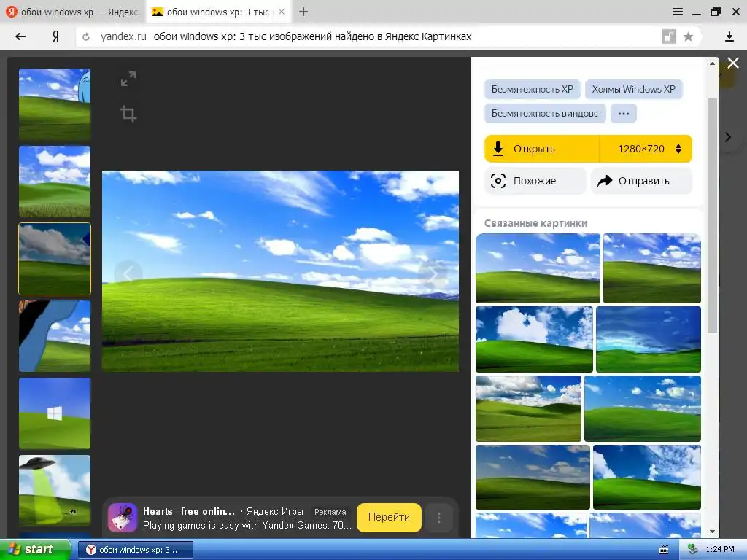Open related picture right in third row
The image size is (747, 560).
coord(643,408)
